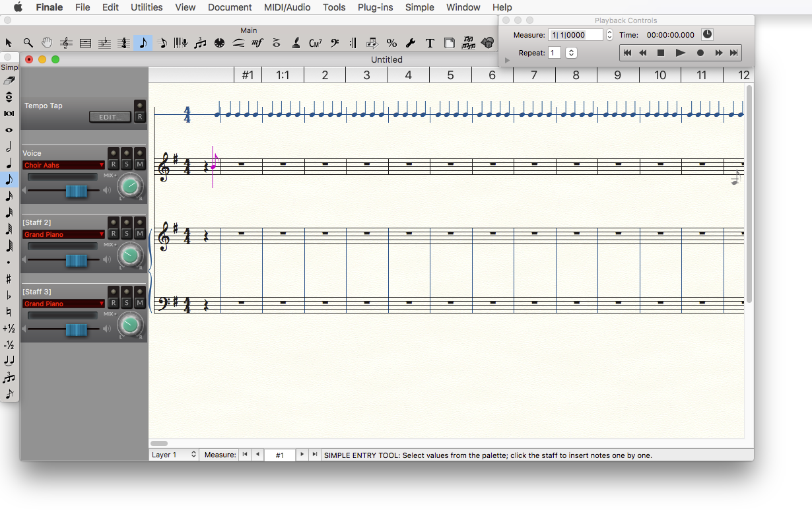Toggle record enable on Voice staff

coord(114,165)
